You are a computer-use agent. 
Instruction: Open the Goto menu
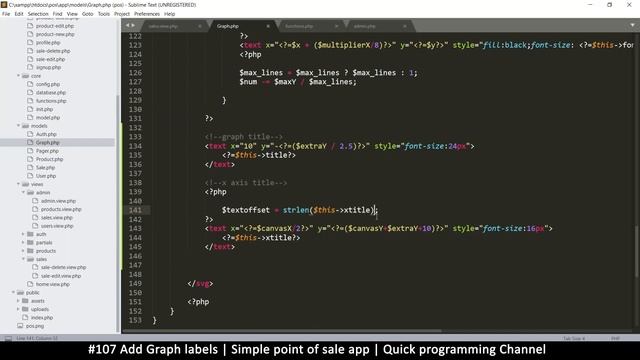point(87,14)
